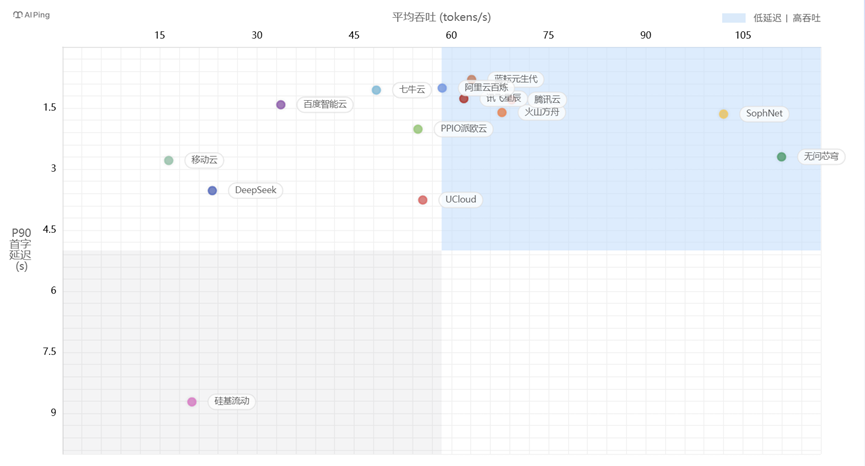
Task: Click the P90 首字延迟 (s) axis title
Action: tap(21, 249)
